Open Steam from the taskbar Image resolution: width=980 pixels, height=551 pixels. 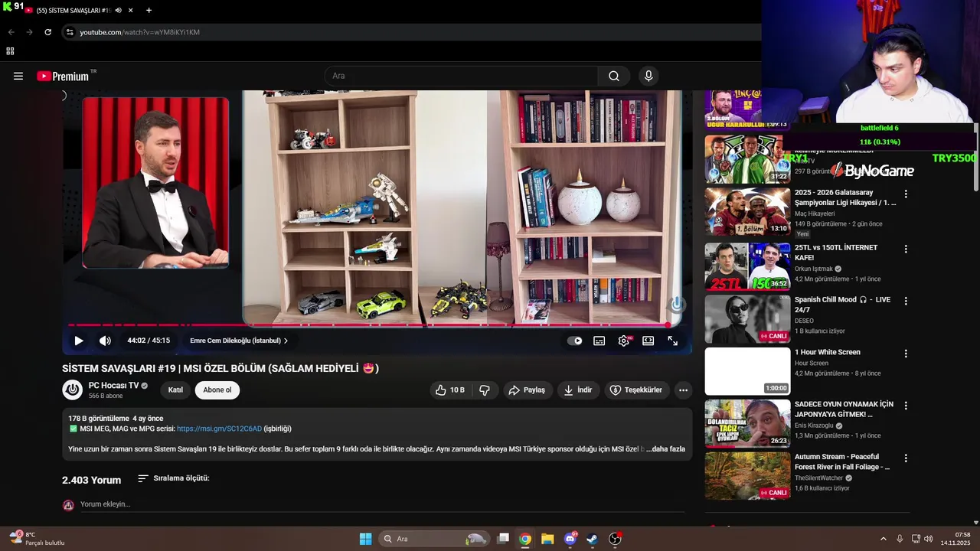593,539
